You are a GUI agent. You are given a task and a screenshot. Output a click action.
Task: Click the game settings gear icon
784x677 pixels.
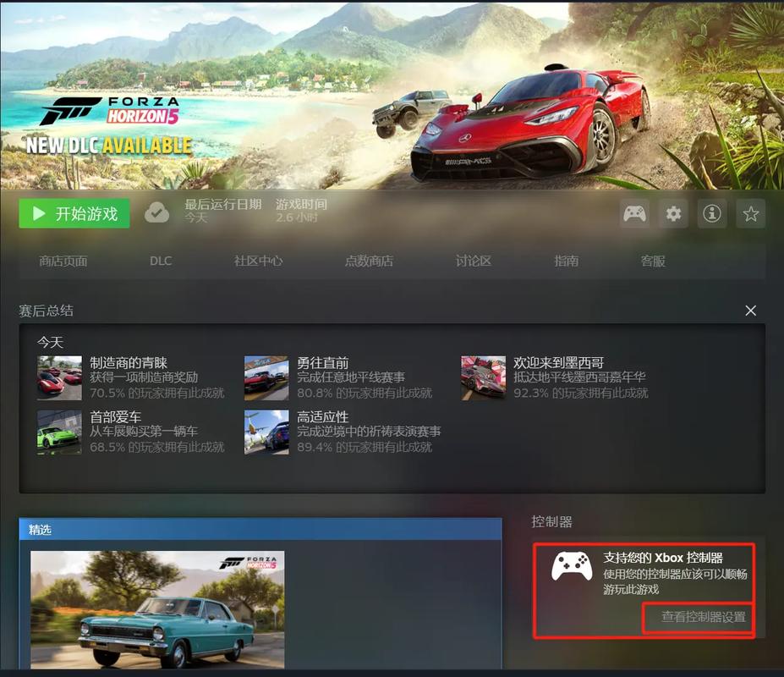tap(673, 214)
